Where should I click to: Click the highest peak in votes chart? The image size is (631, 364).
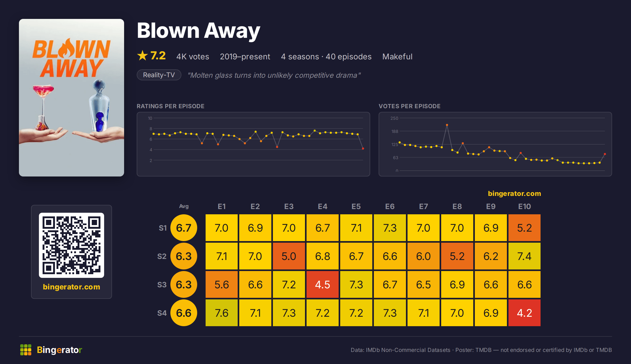[447, 125]
